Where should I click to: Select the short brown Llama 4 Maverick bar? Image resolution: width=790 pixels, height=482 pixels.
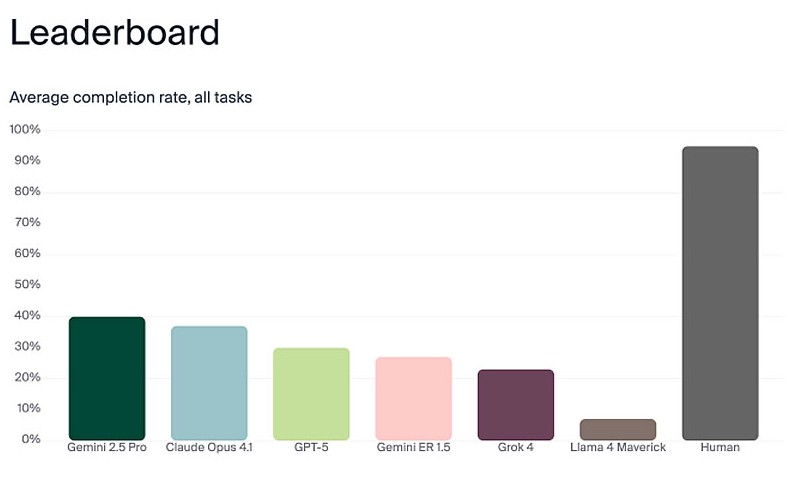pos(618,429)
